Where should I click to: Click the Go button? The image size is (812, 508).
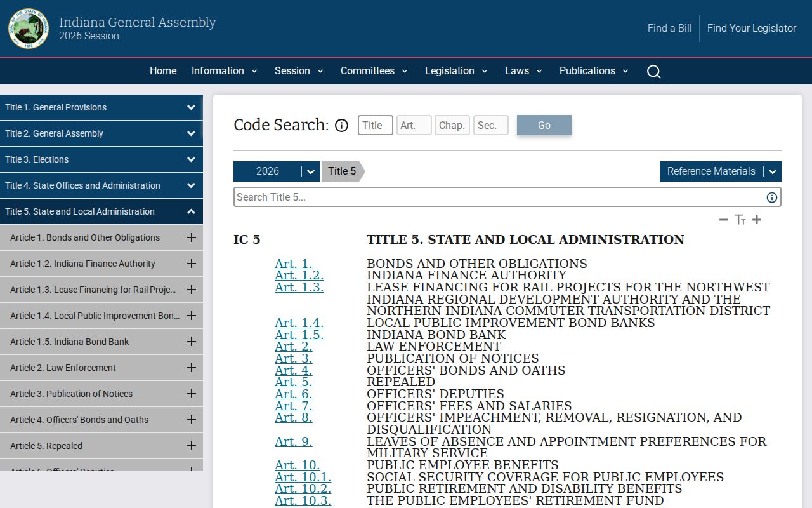pos(544,125)
